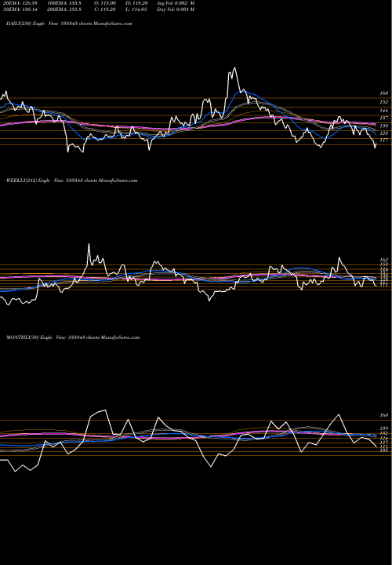Click the MONTHLY chart title text
The width and height of the screenshot is (392, 565).
pyautogui.click(x=73, y=337)
